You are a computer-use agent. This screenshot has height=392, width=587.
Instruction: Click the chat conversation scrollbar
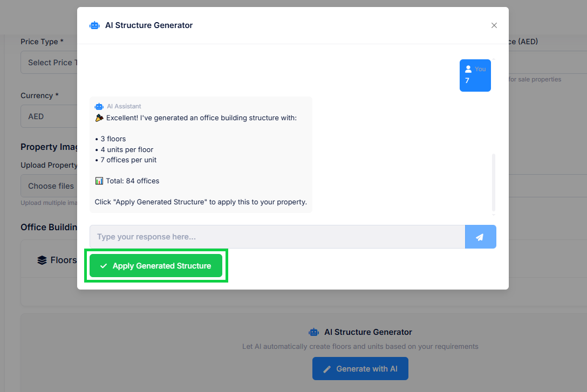493,182
